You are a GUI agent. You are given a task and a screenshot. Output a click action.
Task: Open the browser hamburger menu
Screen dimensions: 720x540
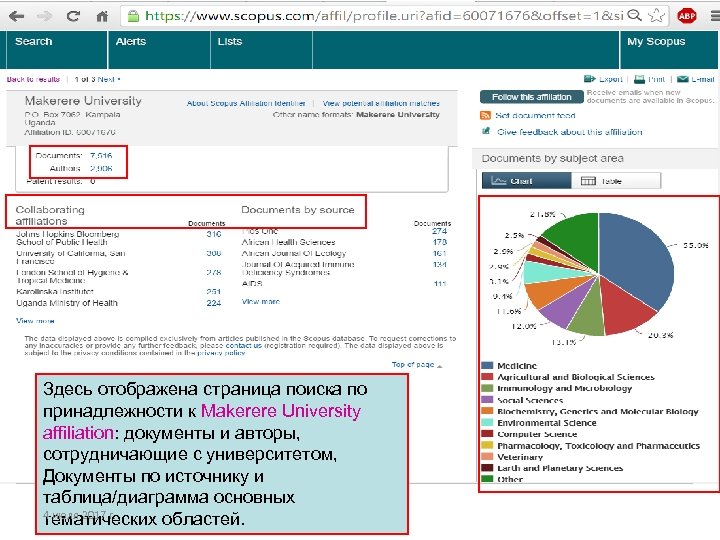714,16
